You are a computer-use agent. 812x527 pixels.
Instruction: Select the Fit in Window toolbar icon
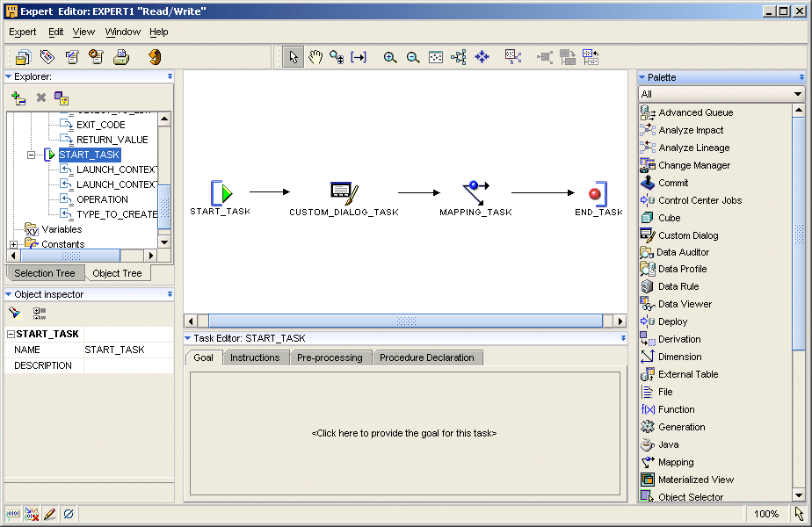coord(435,56)
